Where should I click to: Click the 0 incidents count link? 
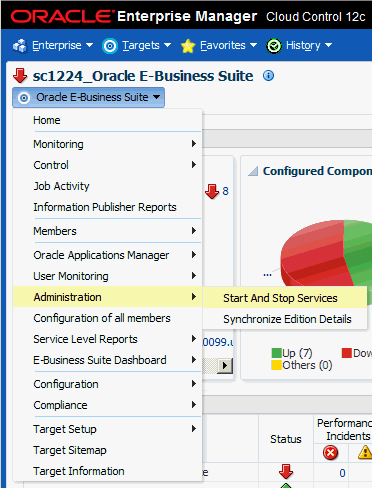[342, 473]
